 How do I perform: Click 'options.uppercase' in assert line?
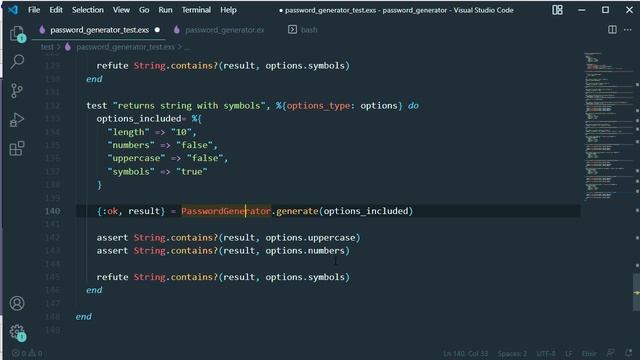coord(310,238)
